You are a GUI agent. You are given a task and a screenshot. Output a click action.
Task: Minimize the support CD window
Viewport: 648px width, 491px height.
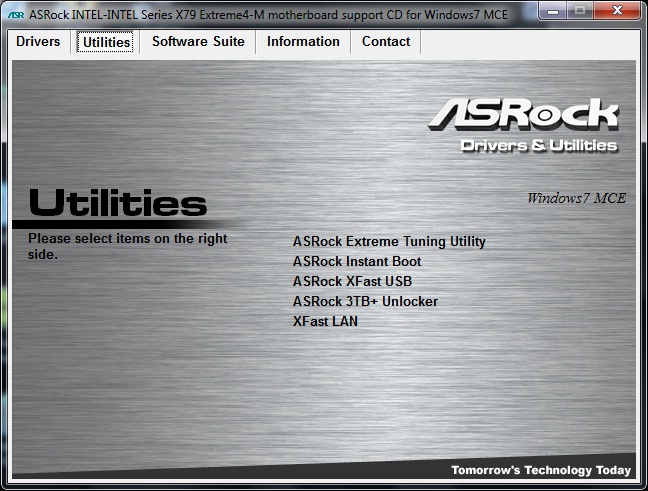tap(552, 11)
